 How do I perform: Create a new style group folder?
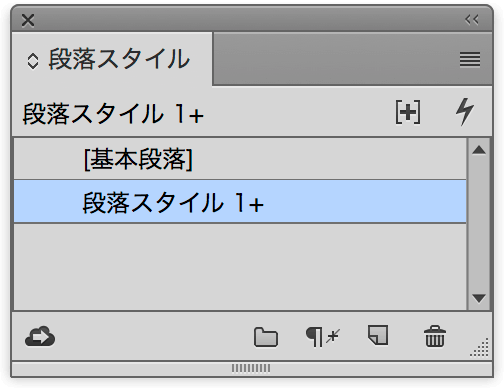tap(266, 337)
